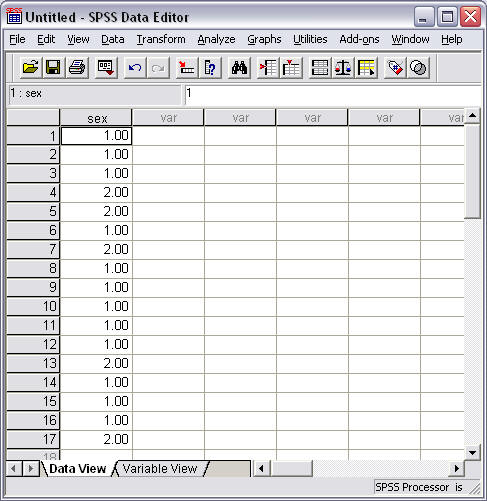The image size is (487, 501).
Task: Click the Save floppy disk icon
Action: point(53,68)
